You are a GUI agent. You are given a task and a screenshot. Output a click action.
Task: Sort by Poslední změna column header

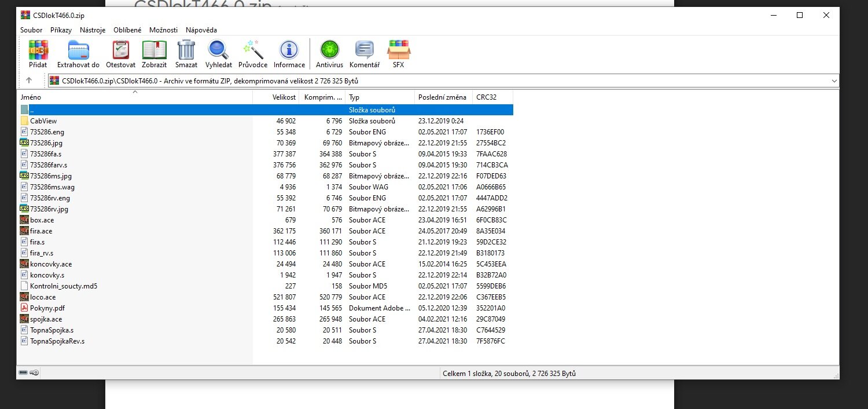click(x=442, y=97)
